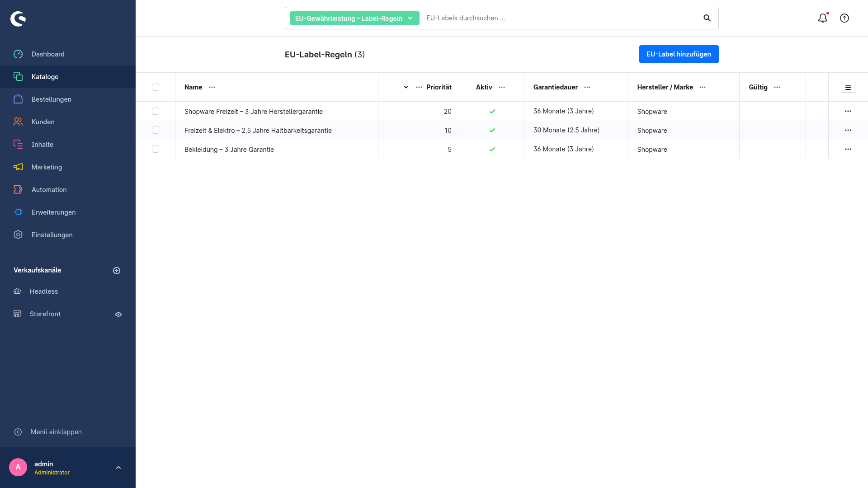Open Marketing menu item
The height and width of the screenshot is (488, 868).
[68, 167]
